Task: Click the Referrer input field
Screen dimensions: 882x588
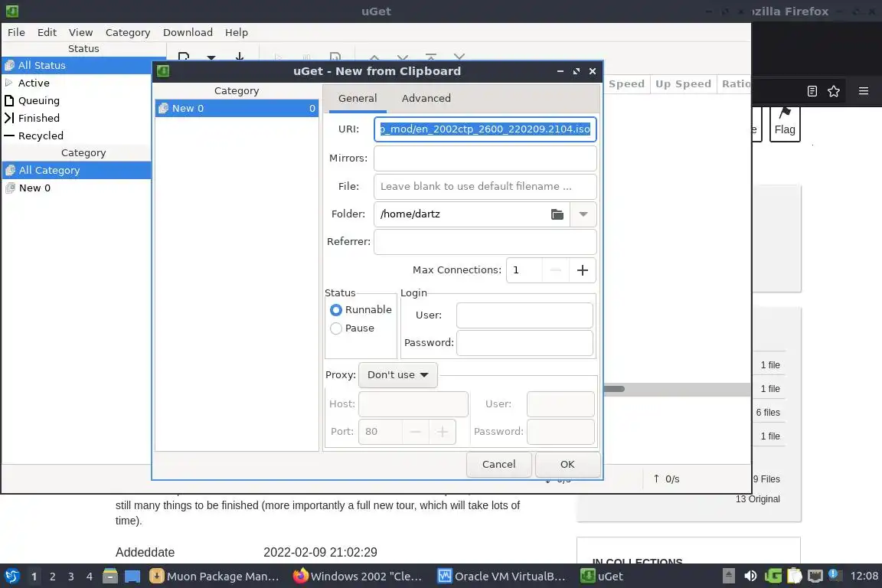Action: [485, 242]
